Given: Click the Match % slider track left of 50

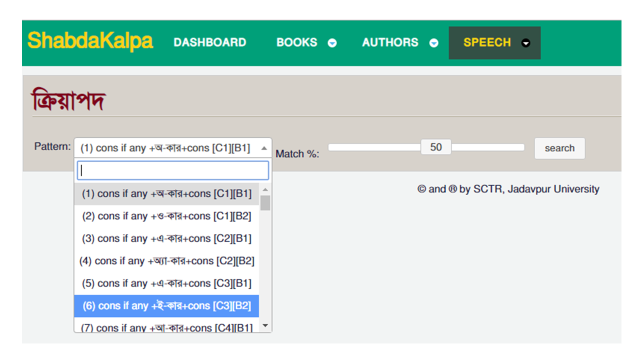Looking at the screenshot, I should click(375, 147).
